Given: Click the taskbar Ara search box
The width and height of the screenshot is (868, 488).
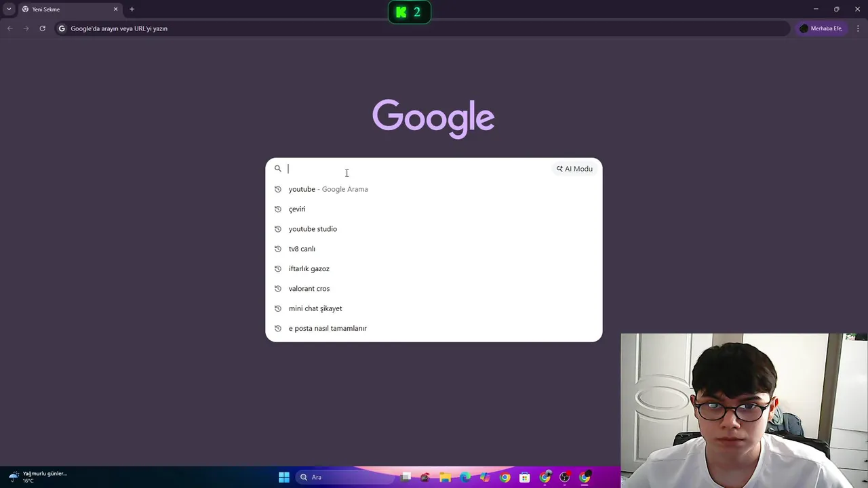Looking at the screenshot, I should [344, 477].
